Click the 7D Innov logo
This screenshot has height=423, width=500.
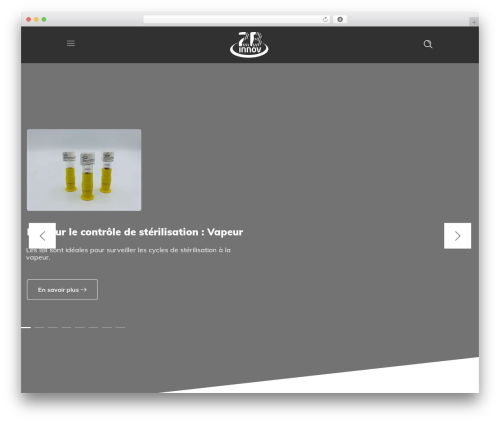249,44
